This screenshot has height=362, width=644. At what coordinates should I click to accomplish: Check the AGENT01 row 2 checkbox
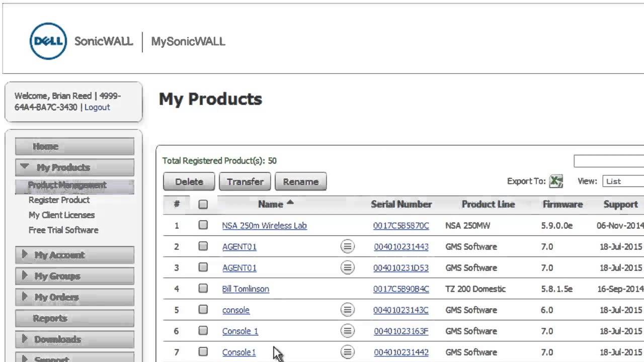tap(203, 246)
